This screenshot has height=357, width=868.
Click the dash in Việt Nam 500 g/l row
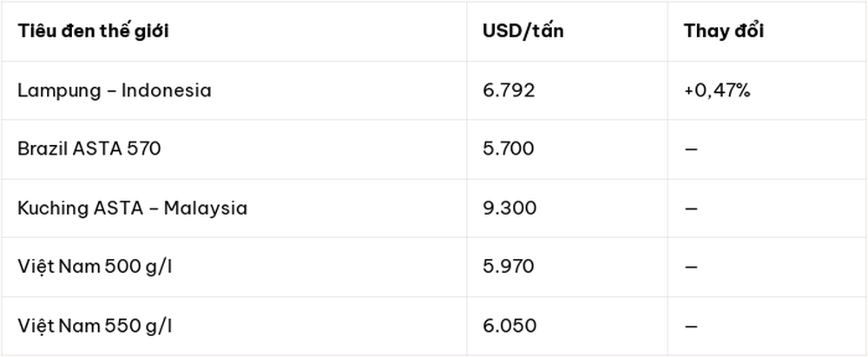coord(691,268)
